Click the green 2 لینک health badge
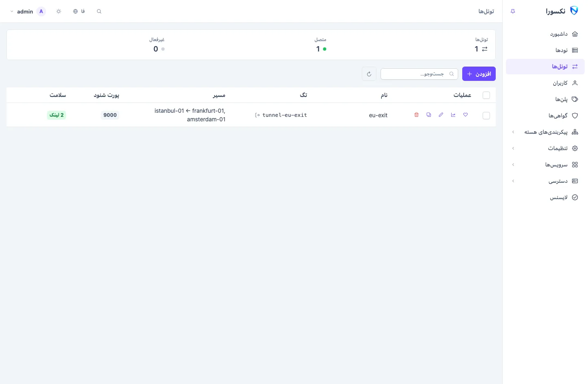The width and height of the screenshot is (588, 384). click(x=57, y=115)
